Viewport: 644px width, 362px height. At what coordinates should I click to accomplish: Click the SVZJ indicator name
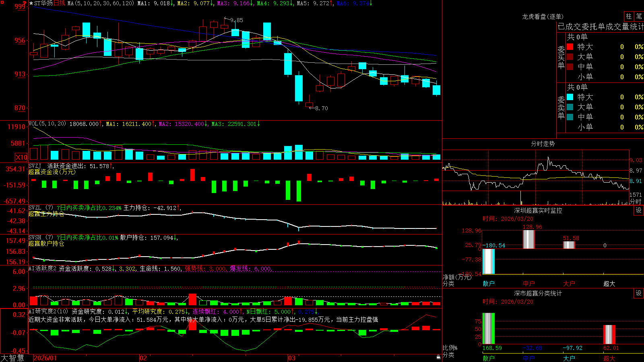pos(35,166)
